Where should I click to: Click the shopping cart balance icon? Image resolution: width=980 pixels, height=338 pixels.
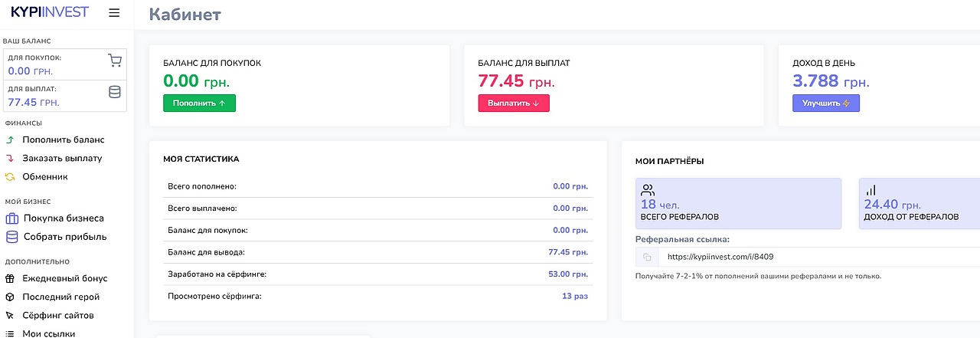[x=115, y=61]
